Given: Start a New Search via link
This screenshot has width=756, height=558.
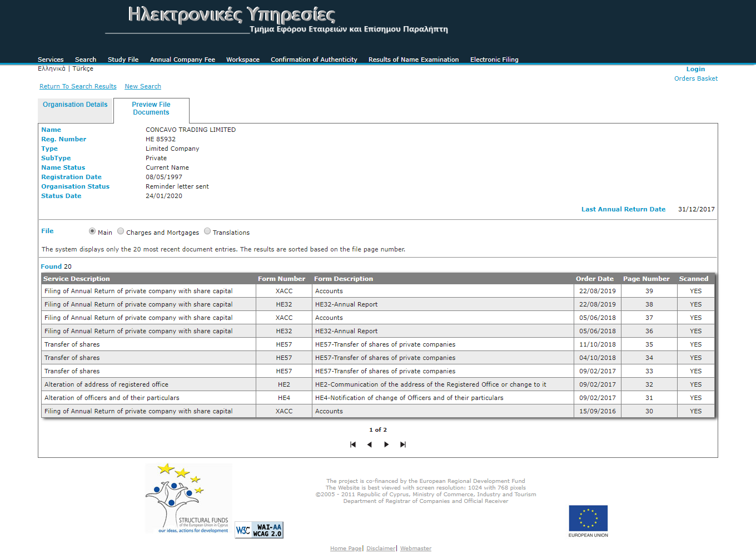Looking at the screenshot, I should click(143, 86).
